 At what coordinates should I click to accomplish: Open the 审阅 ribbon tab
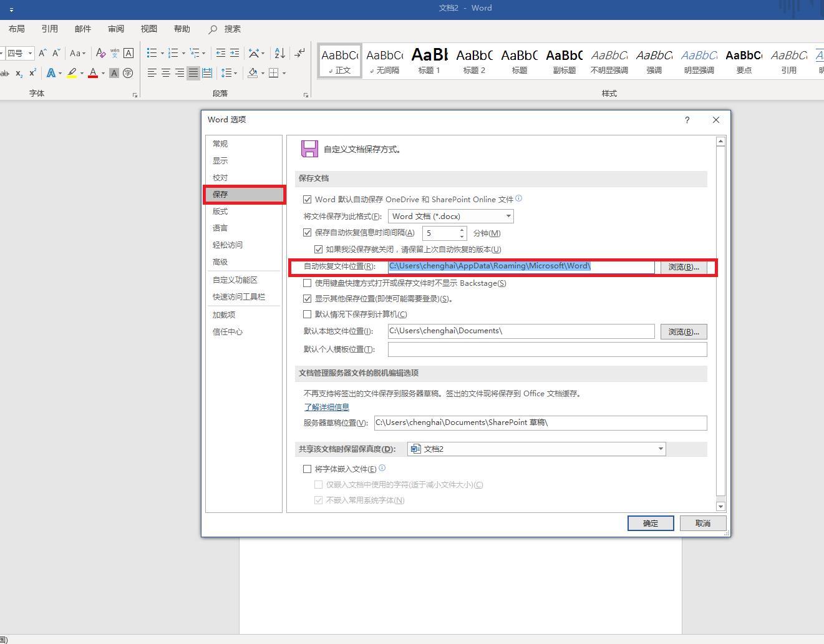click(x=116, y=29)
